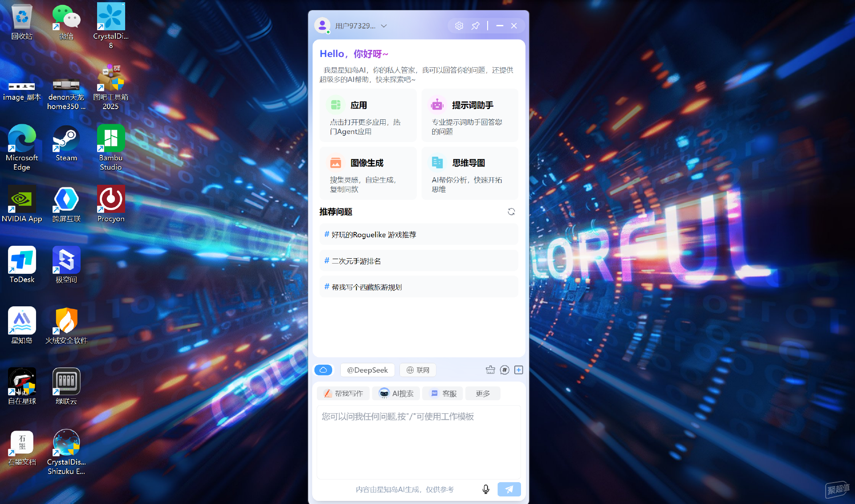This screenshot has height=504, width=855.
Task: Pin the assistant window on top
Action: [476, 26]
